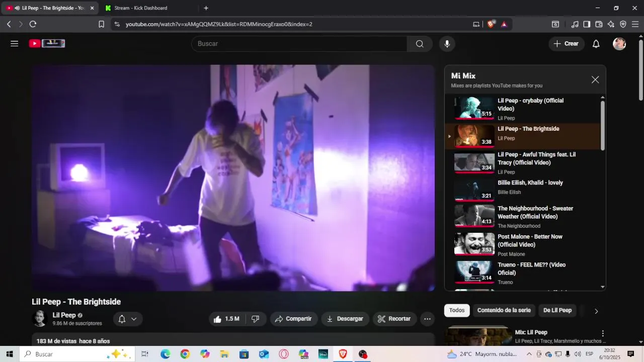Screen dimensions: 644x362
Task: Open Windows Task View icon in taskbar
Action: (145, 354)
